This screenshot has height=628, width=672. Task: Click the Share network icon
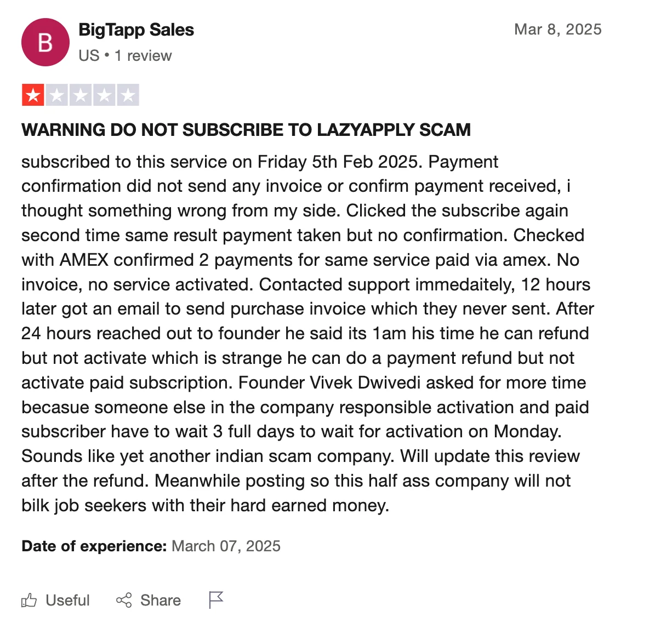pos(124,601)
